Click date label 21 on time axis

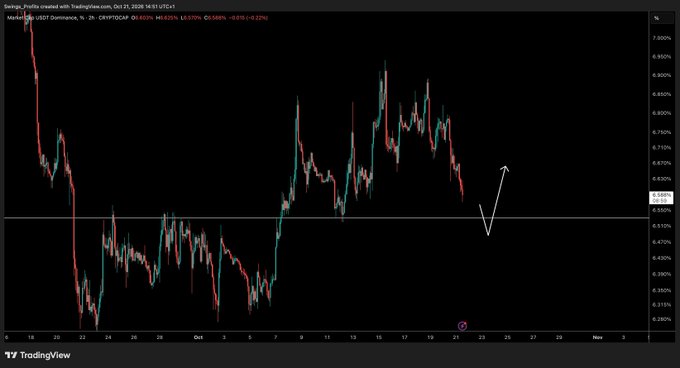click(456, 337)
